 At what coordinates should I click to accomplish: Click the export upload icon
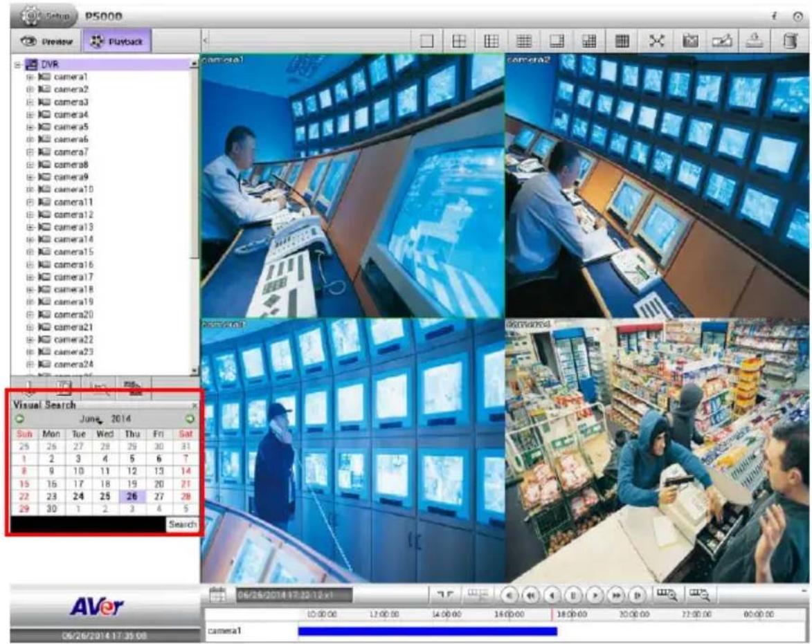click(x=755, y=41)
